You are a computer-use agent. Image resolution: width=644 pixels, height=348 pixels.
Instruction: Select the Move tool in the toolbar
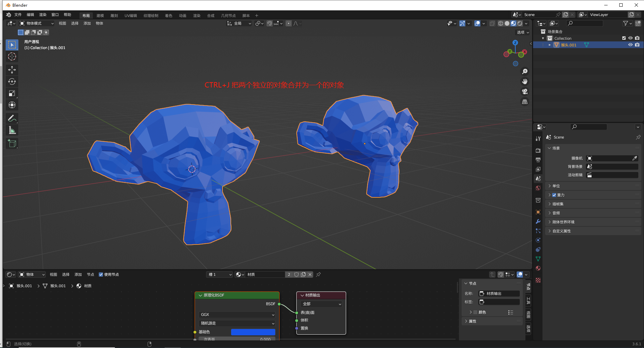pyautogui.click(x=12, y=70)
